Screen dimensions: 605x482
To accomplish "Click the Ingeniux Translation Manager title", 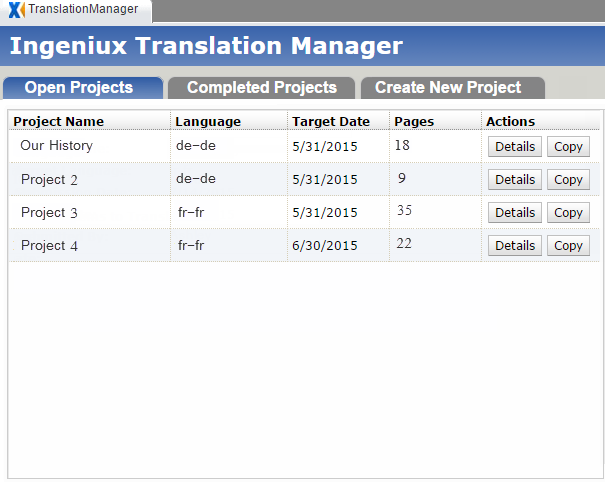I will (206, 46).
